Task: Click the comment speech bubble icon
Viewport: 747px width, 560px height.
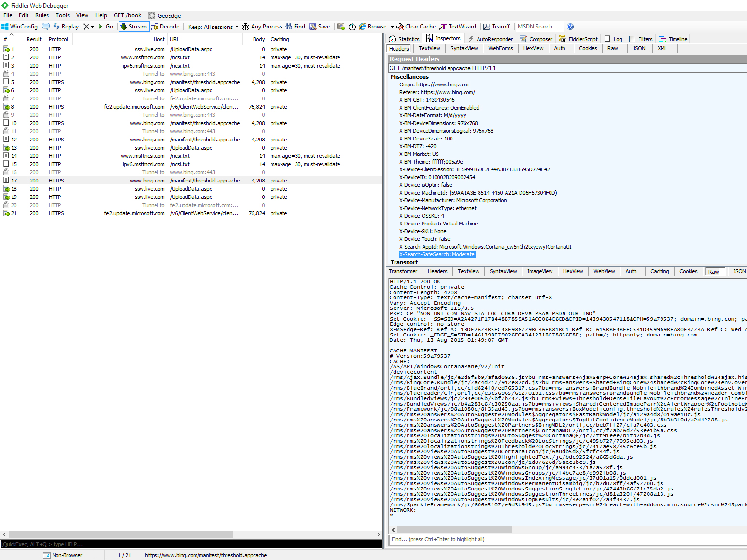Action: (46, 27)
